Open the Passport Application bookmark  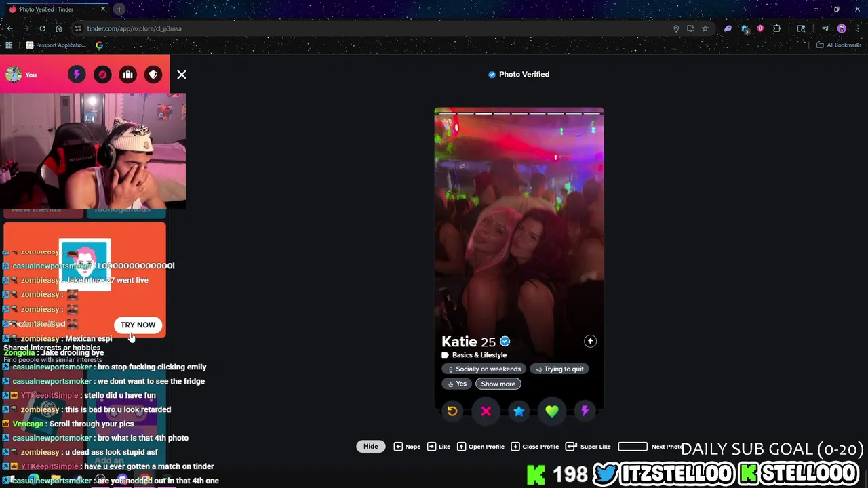[x=56, y=45]
